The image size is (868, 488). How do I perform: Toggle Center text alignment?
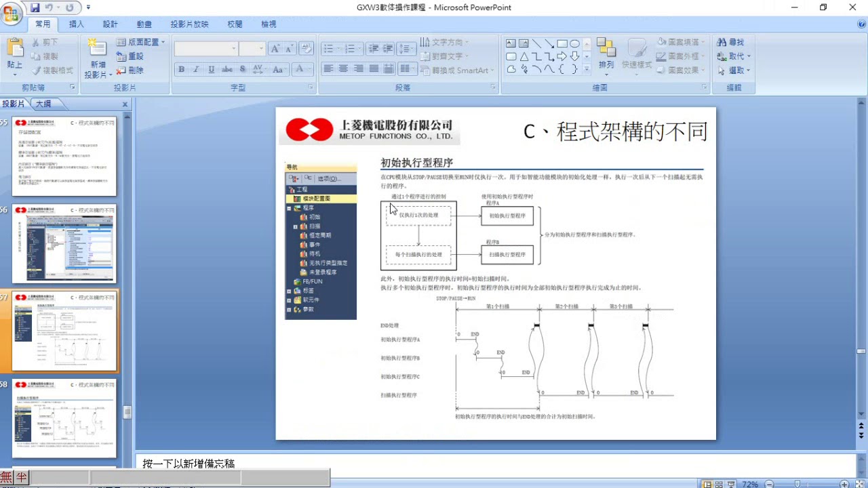(343, 69)
